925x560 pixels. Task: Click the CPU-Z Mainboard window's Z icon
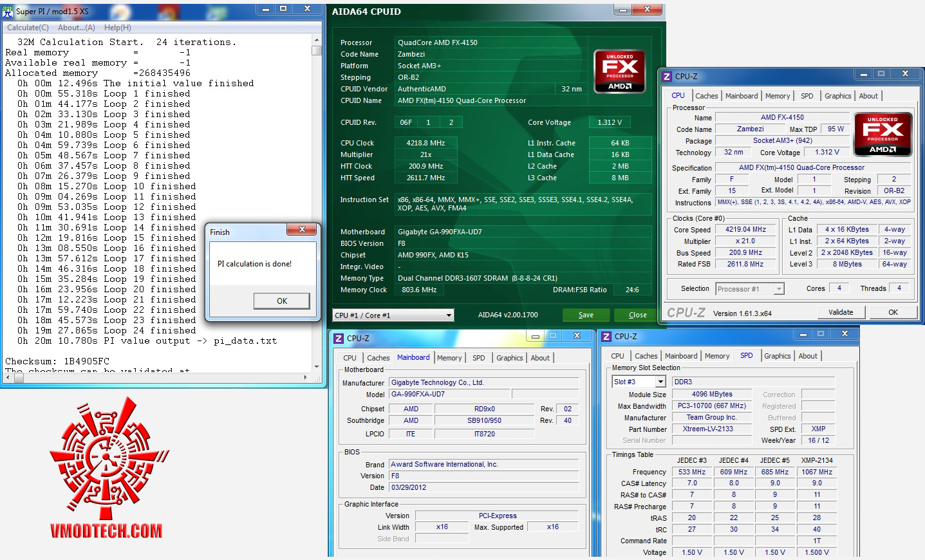[339, 338]
